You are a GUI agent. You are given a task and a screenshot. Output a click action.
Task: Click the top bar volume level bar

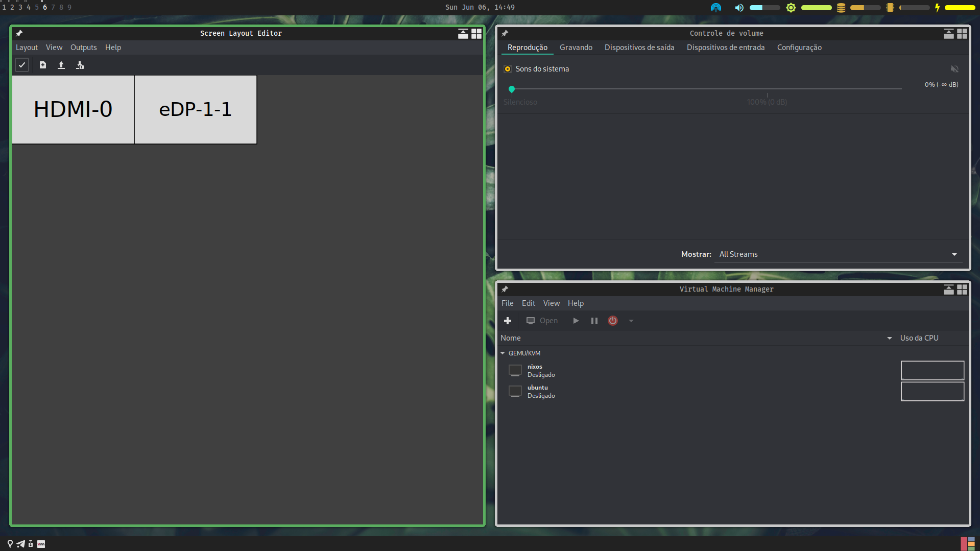pos(764,8)
